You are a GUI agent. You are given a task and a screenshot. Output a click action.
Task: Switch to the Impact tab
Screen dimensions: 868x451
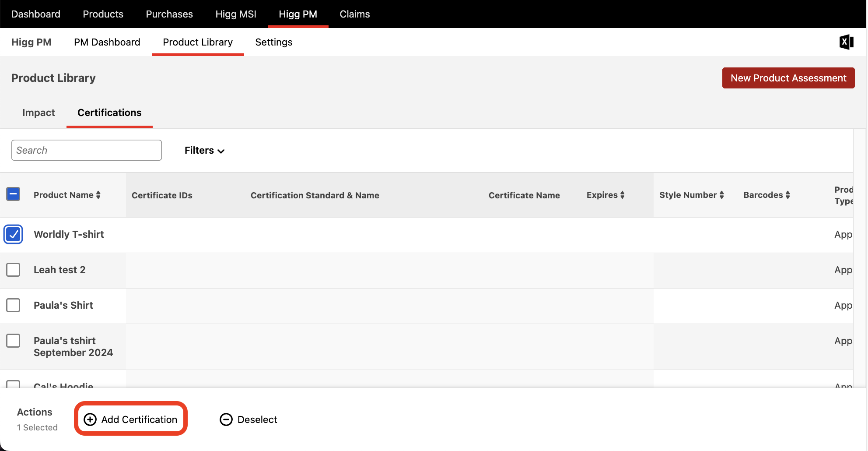[38, 113]
